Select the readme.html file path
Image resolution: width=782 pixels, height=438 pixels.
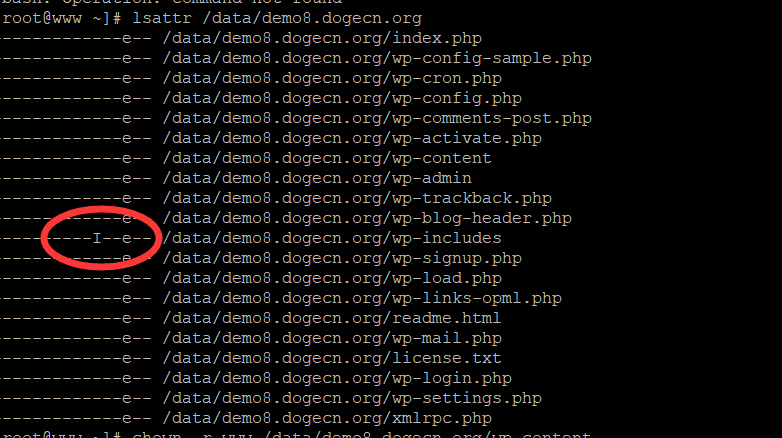[x=331, y=319]
